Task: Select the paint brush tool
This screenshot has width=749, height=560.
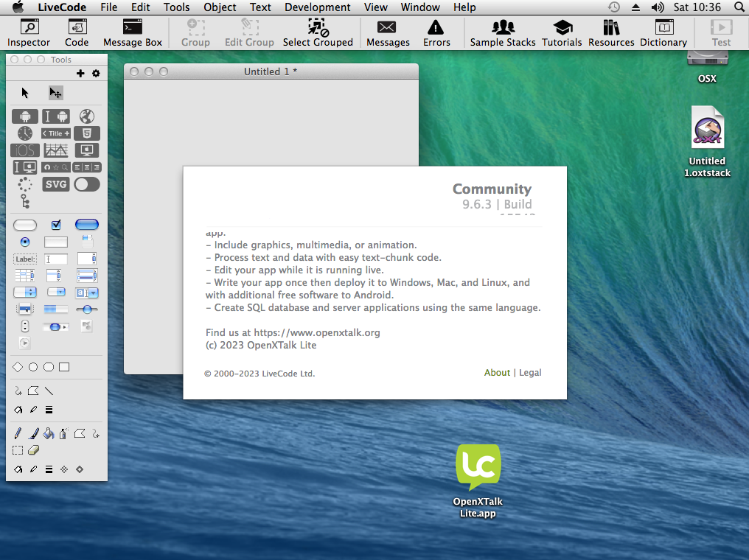Action: point(33,433)
